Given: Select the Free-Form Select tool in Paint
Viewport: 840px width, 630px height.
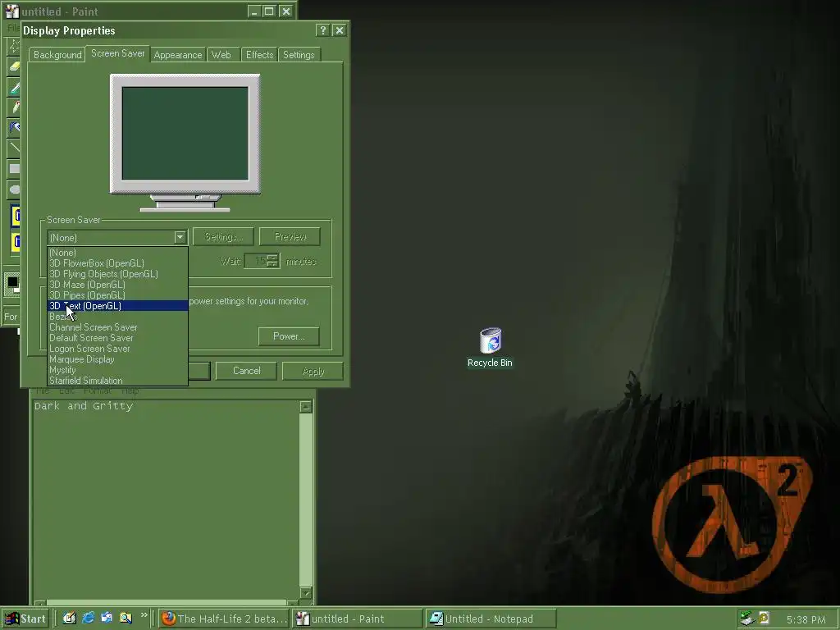Looking at the screenshot, I should pos(14,46).
